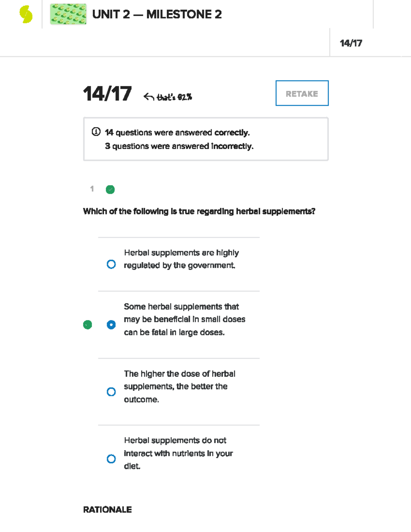Select 'highly regulated by the government' radio
The image size is (411, 532).
pos(111,264)
